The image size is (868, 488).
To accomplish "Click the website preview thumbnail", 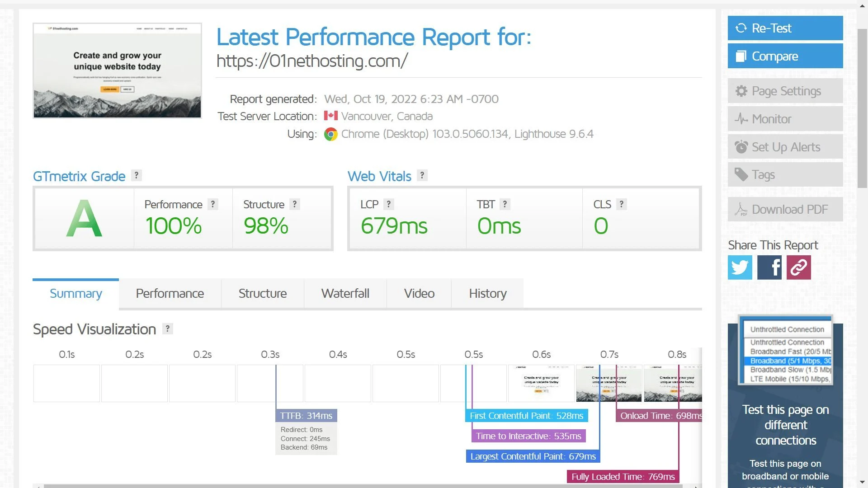I will point(117,70).
